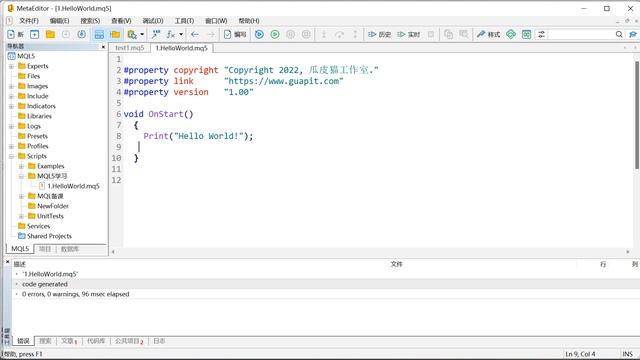Click the Save All blue circular icon

coord(82,35)
